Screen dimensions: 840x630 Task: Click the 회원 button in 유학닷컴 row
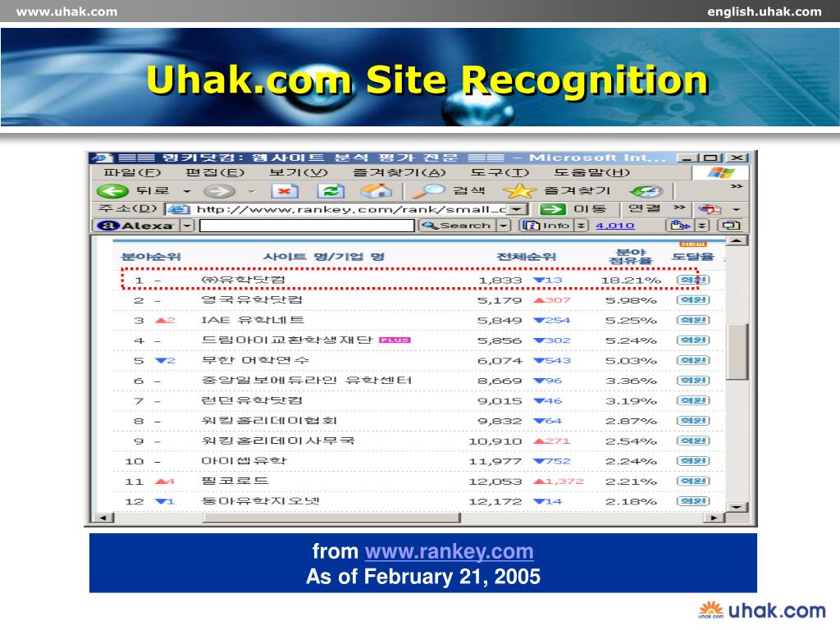[x=693, y=281]
